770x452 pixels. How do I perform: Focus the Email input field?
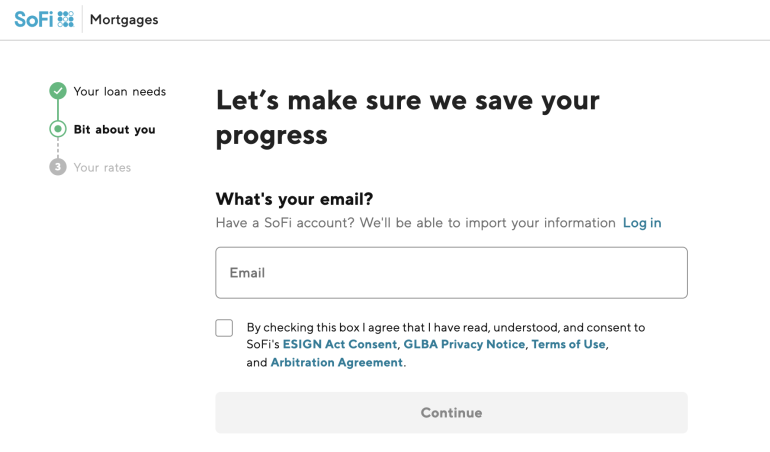[x=451, y=272]
